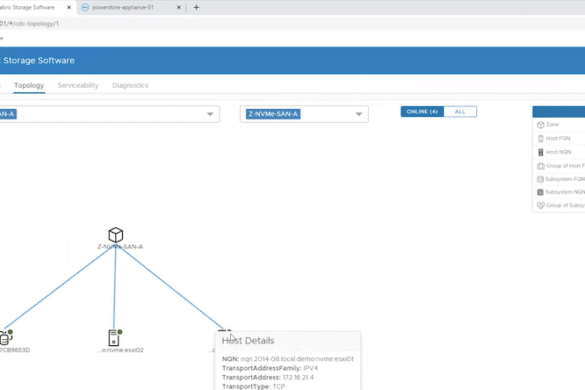Image resolution: width=585 pixels, height=390 pixels.
Task: Close the Fabric Storage Software browser tab
Action: coord(69,7)
